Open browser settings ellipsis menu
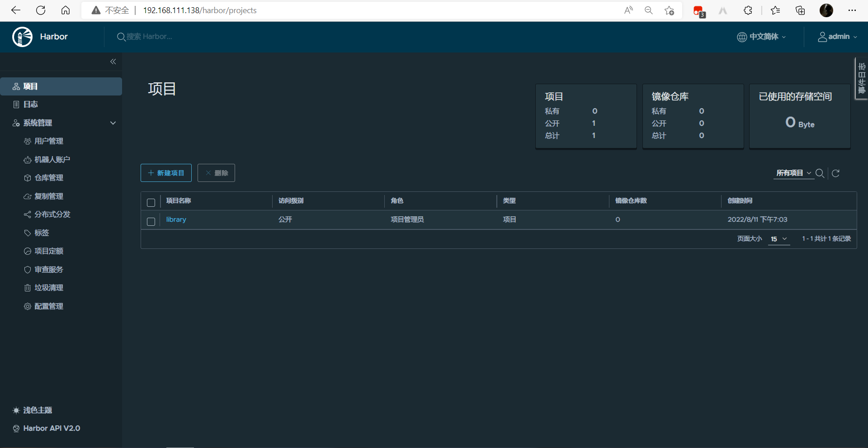Screen dimensions: 868x448 pyautogui.click(x=852, y=10)
